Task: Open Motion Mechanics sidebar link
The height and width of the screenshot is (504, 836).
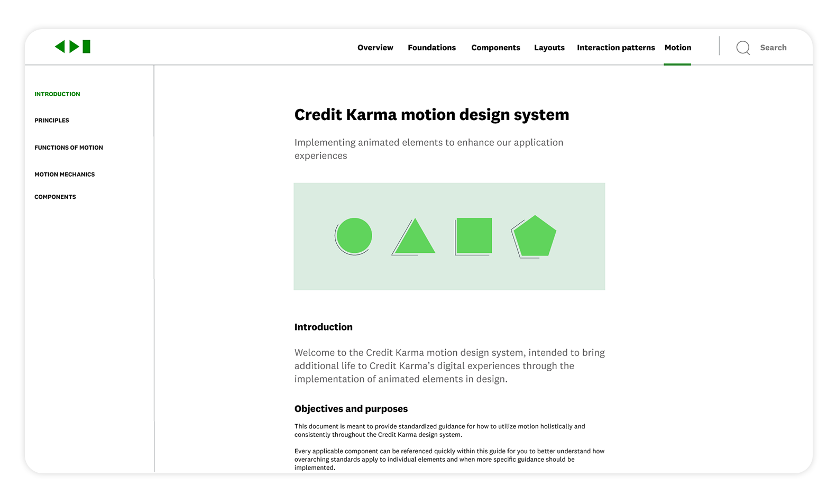Action: [x=65, y=175]
